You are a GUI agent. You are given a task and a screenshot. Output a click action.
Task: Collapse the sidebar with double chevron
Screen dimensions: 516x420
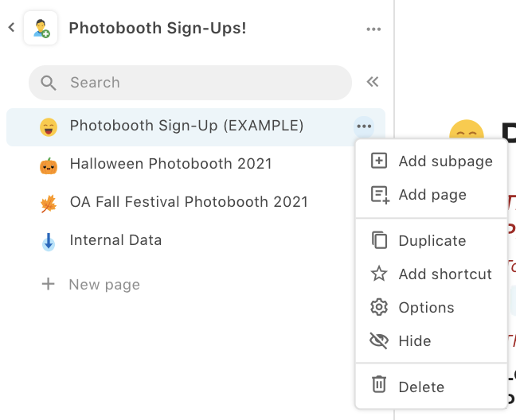[x=372, y=82]
